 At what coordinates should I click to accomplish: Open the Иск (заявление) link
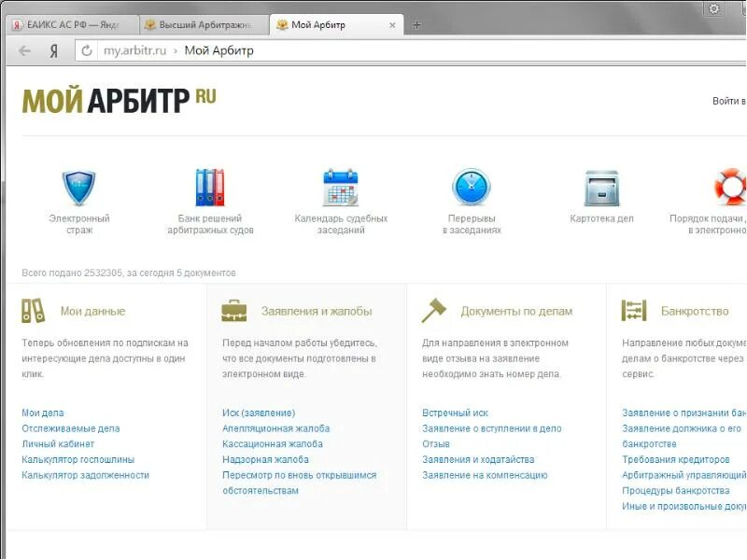259,413
